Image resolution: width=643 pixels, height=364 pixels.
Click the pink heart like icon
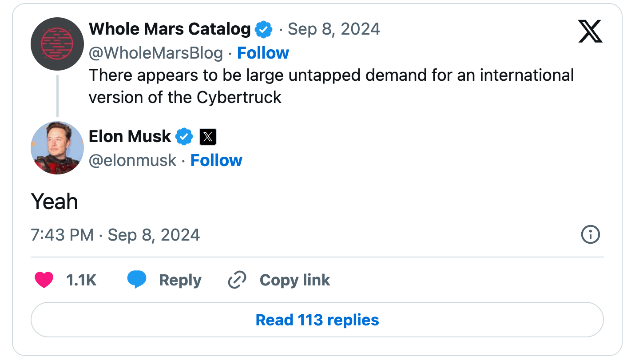point(44,280)
